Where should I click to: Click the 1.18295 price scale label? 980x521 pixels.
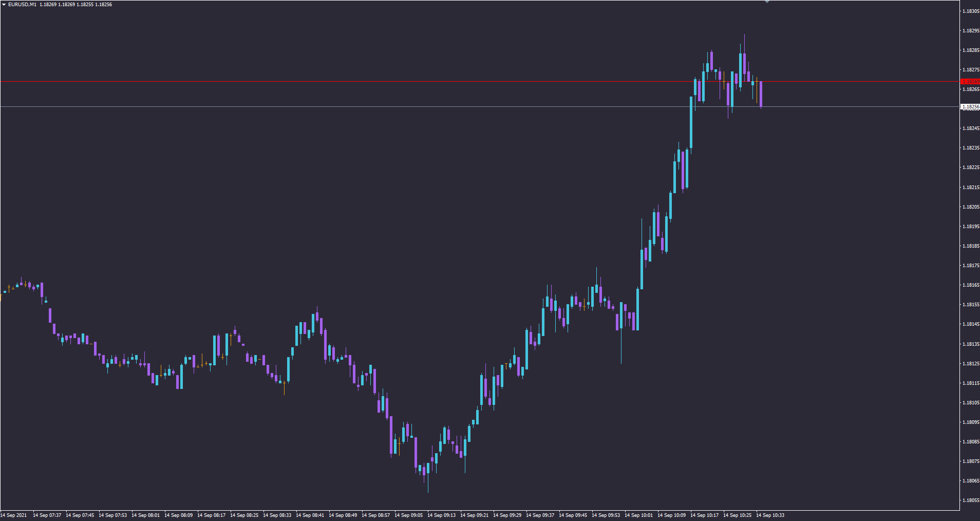tap(970, 31)
